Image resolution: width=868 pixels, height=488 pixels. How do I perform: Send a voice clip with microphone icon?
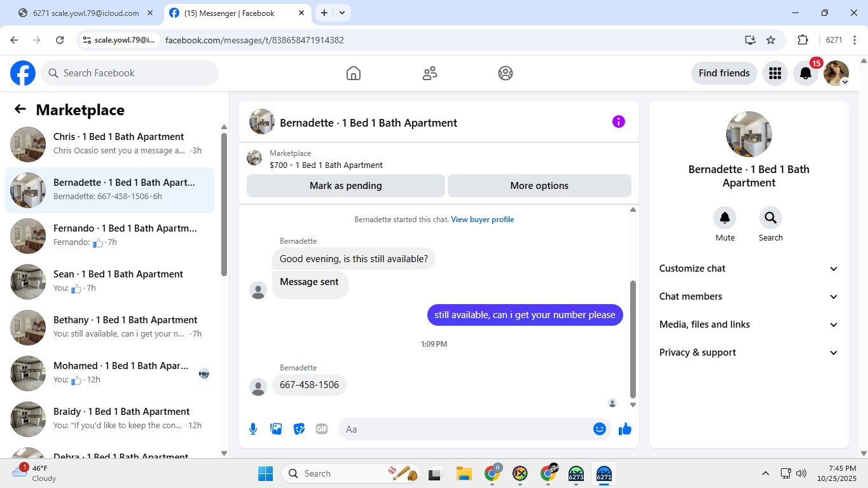[x=253, y=429]
